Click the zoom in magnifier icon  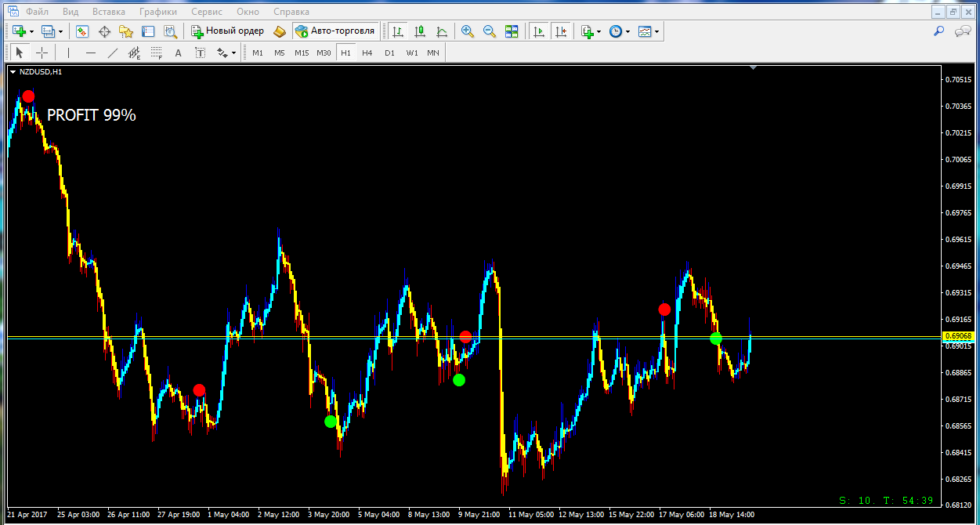pos(468,31)
